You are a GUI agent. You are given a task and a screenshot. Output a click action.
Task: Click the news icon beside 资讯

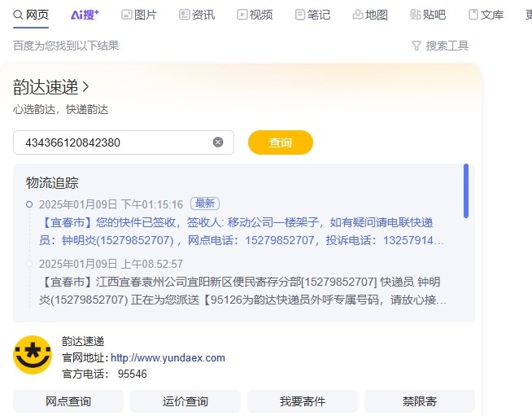tap(184, 15)
